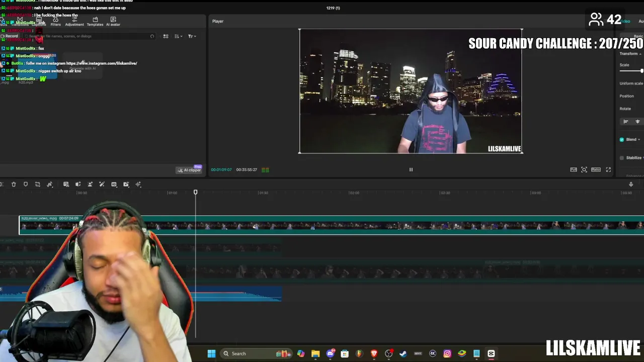Open Instagram from taskbar

447,353
